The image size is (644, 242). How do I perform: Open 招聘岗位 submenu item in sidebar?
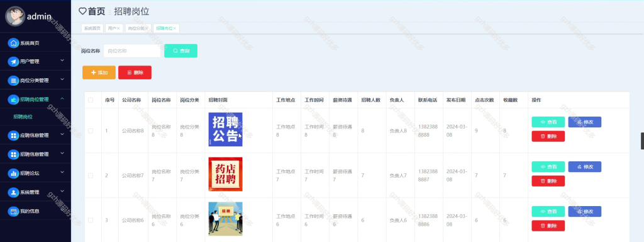click(x=23, y=117)
